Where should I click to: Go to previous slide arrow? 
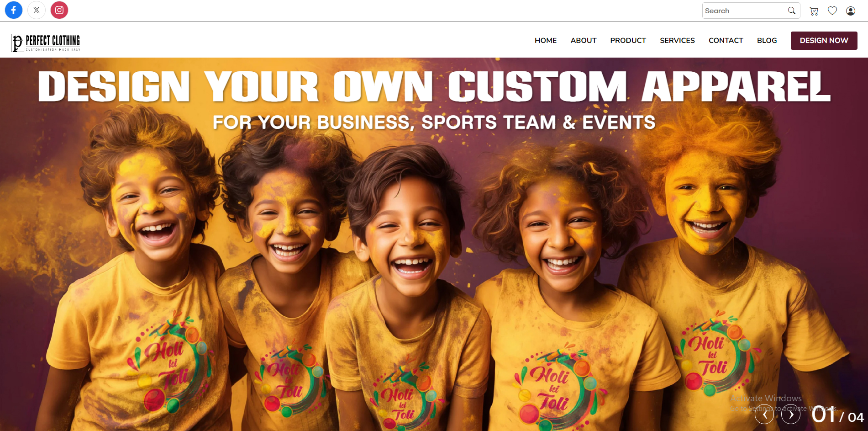pos(764,415)
